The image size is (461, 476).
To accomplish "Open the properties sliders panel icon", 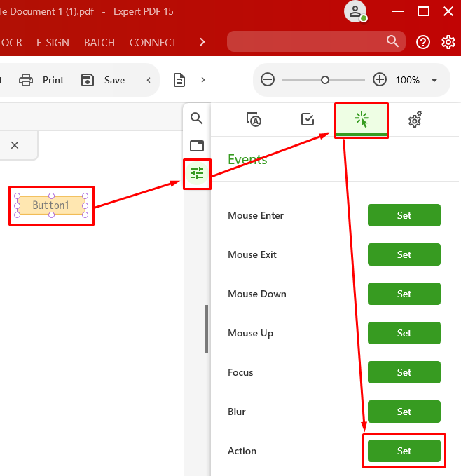I will [x=197, y=174].
